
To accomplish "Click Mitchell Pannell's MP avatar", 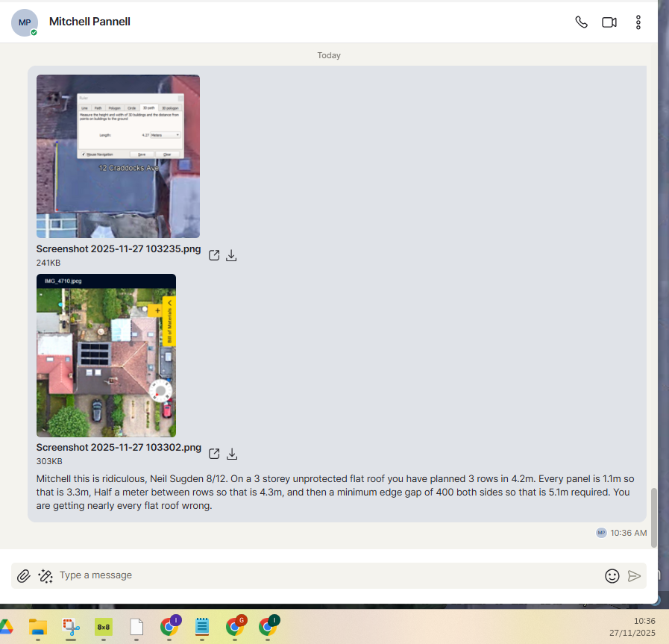I will click(x=25, y=22).
